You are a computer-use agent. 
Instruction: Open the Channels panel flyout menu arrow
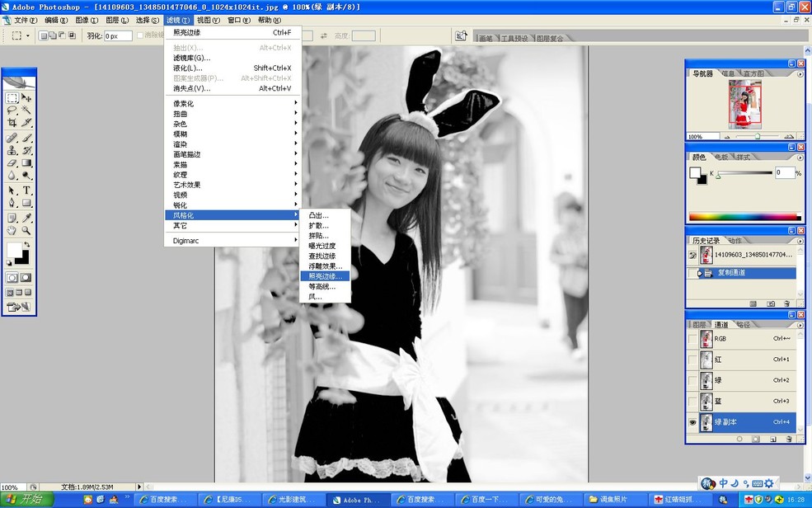tap(800, 325)
